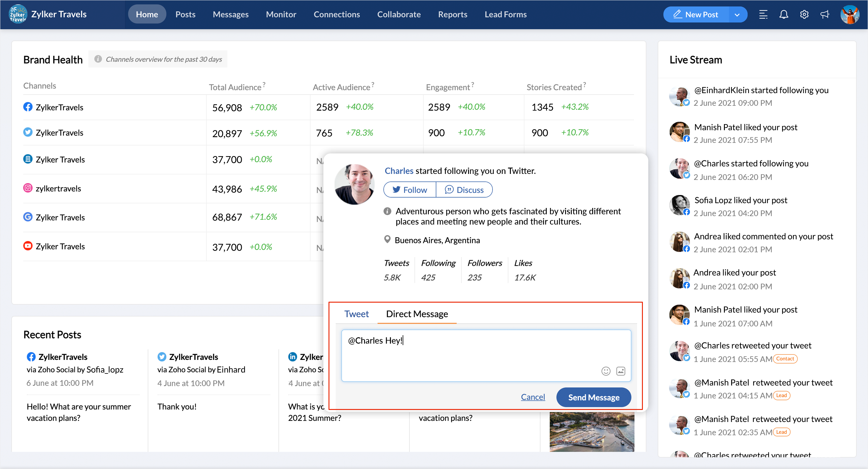Image resolution: width=868 pixels, height=469 pixels.
Task: Click the megaphone announcements icon
Action: coord(825,14)
